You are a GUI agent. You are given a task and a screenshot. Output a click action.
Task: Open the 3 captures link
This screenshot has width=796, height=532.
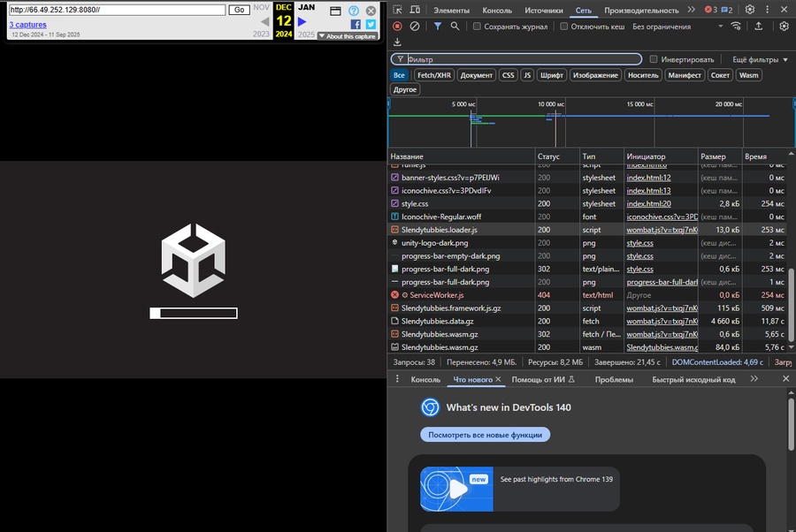pyautogui.click(x=28, y=25)
